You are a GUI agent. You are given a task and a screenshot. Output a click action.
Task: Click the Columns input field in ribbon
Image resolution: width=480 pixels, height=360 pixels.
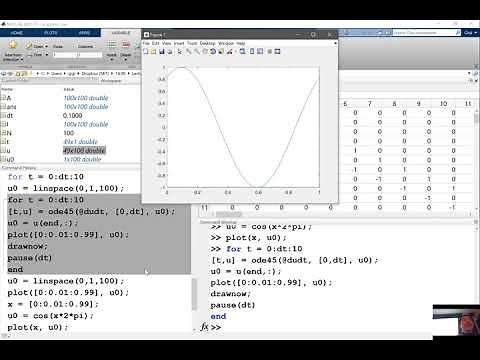pyautogui.click(x=90, y=55)
